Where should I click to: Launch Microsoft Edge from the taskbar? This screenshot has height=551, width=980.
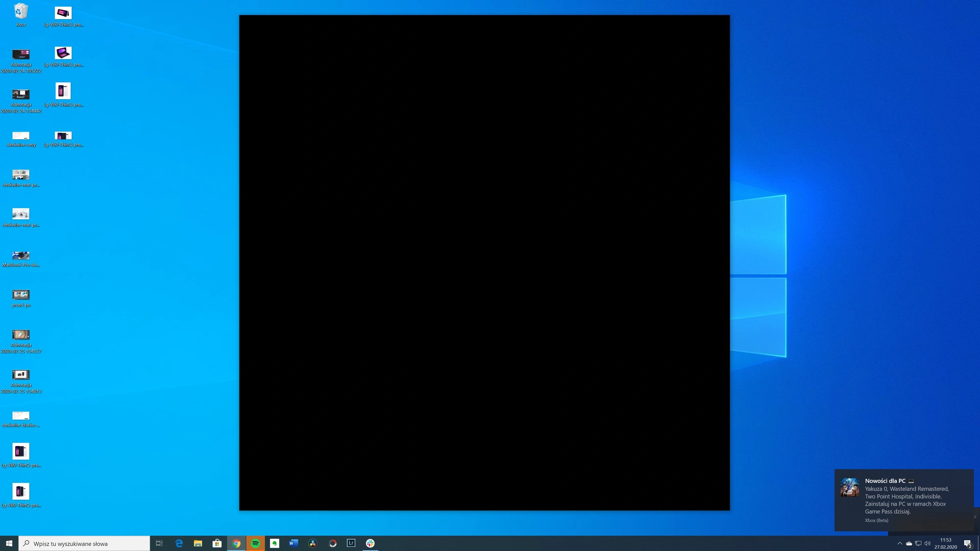179,543
